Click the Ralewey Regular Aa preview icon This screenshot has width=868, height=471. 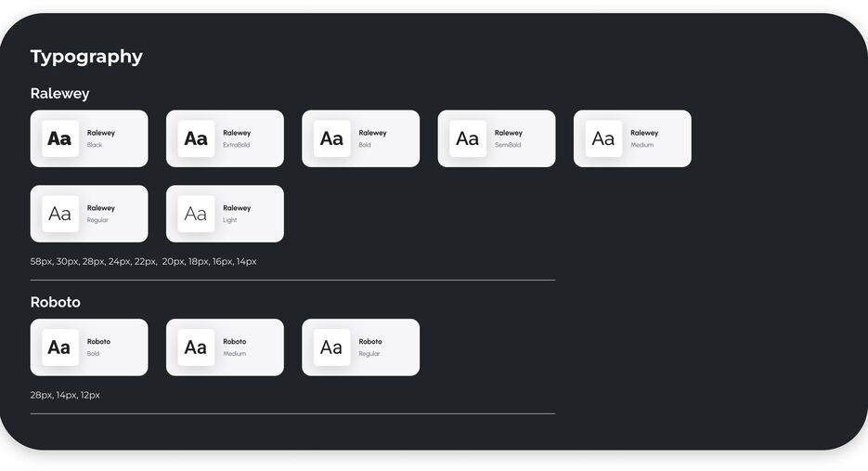(x=60, y=214)
